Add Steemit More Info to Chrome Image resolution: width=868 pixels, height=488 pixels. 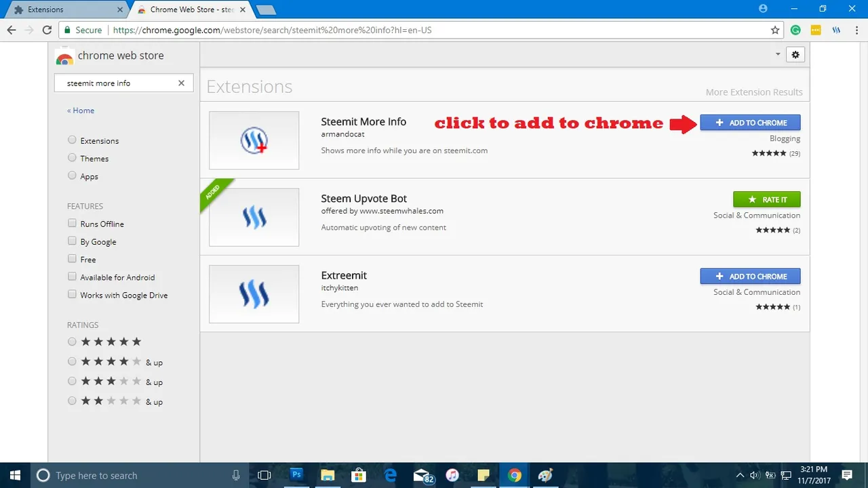point(750,123)
